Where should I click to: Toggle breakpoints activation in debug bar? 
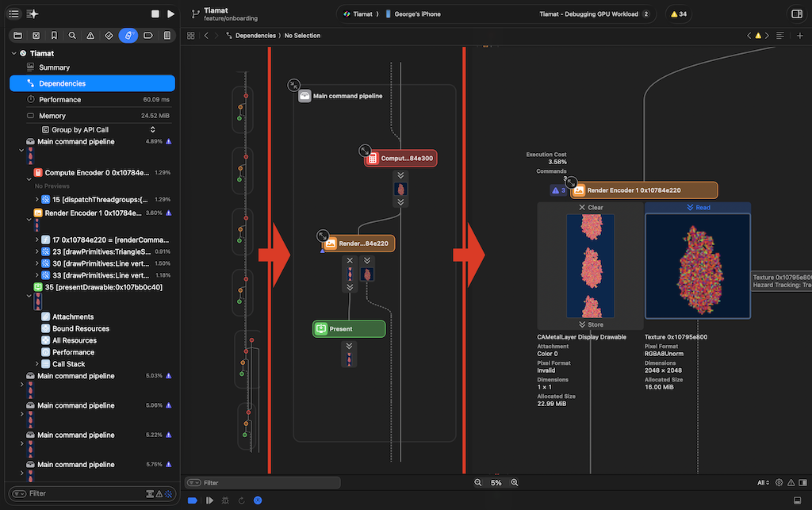(193, 500)
